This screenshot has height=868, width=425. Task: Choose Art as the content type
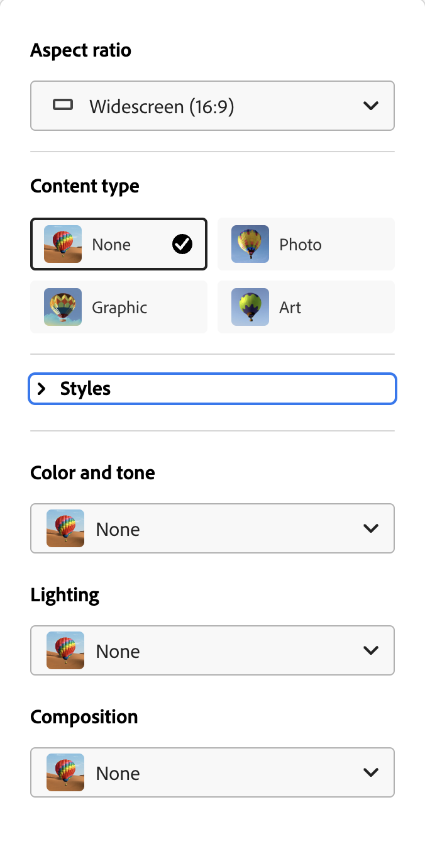click(x=306, y=307)
